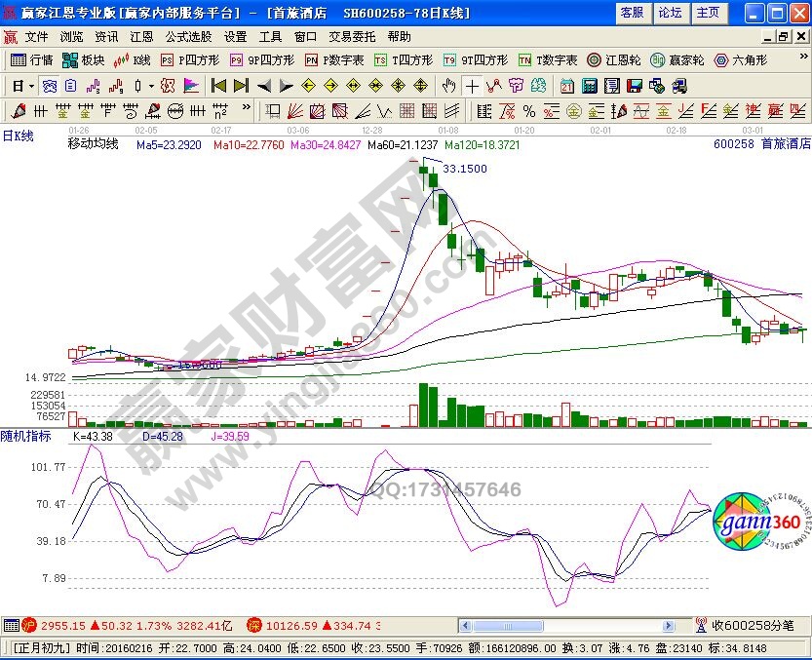The height and width of the screenshot is (660, 812).
Task: Open the 公式选股 menu
Action: pyautogui.click(x=187, y=36)
